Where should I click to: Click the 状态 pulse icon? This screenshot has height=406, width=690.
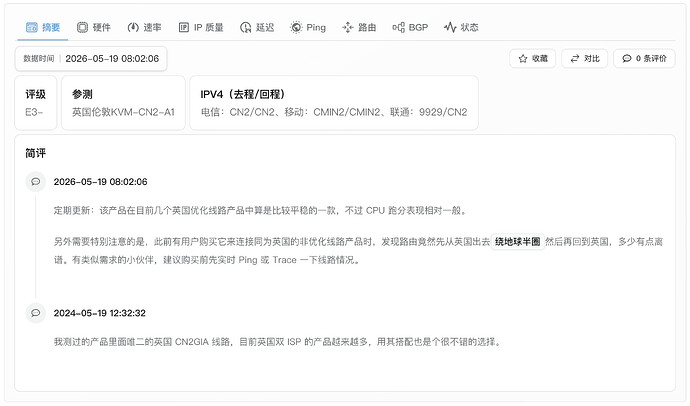[x=450, y=27]
